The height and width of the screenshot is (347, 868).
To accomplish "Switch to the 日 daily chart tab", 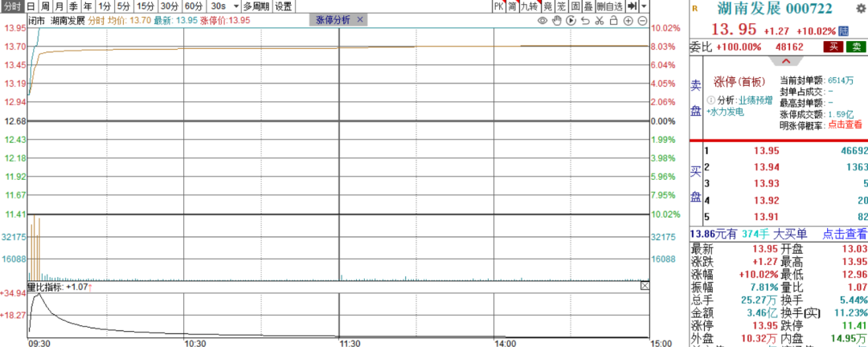I will [31, 6].
